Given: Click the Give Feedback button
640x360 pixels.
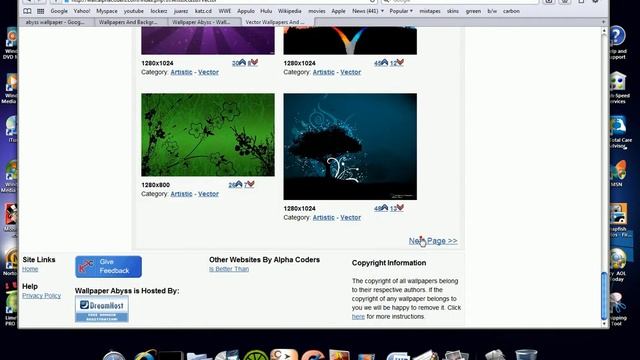Looking at the screenshot, I should click(109, 267).
